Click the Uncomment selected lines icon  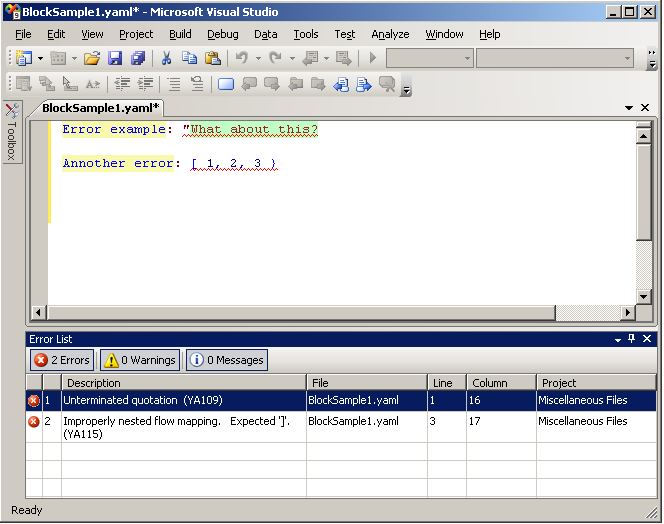(x=197, y=84)
